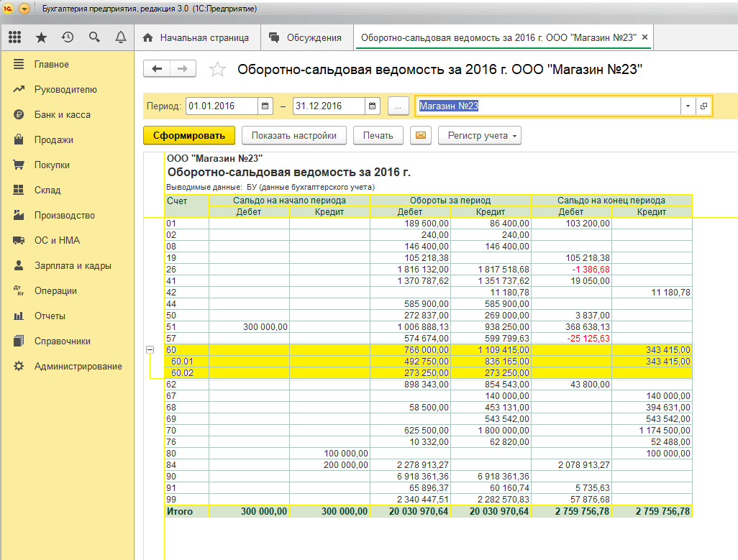This screenshot has height=560, width=738.
Task: Open the Регистр учета dropdown
Action: click(x=479, y=135)
